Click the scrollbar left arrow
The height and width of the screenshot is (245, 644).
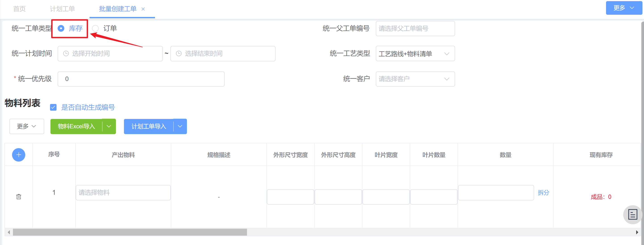coord(9,232)
